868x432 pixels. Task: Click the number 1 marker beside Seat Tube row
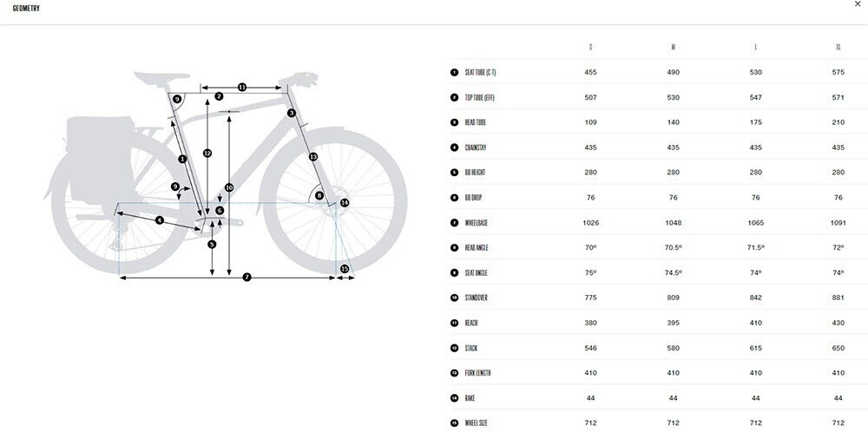(455, 73)
